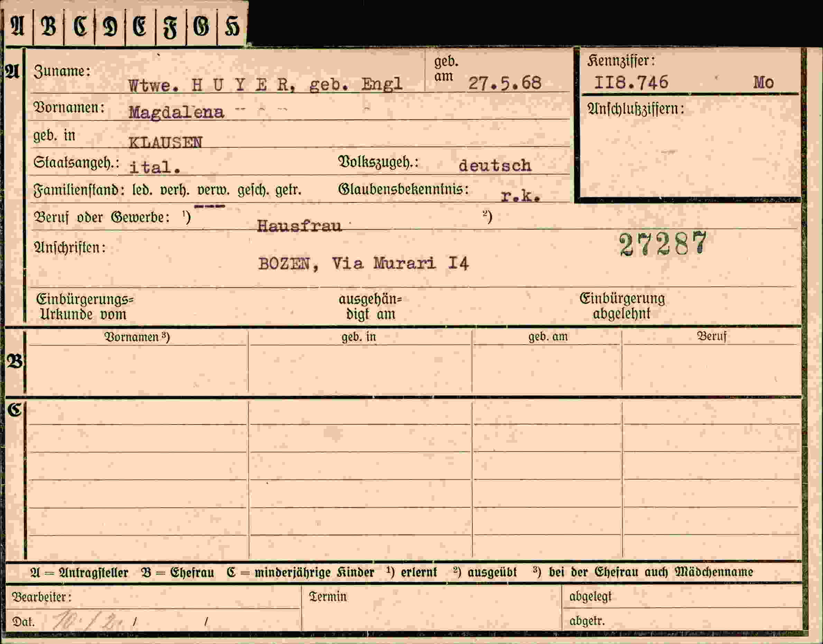Image resolution: width=823 pixels, height=644 pixels.
Task: Select index tab letter G
Action: pyautogui.click(x=201, y=26)
